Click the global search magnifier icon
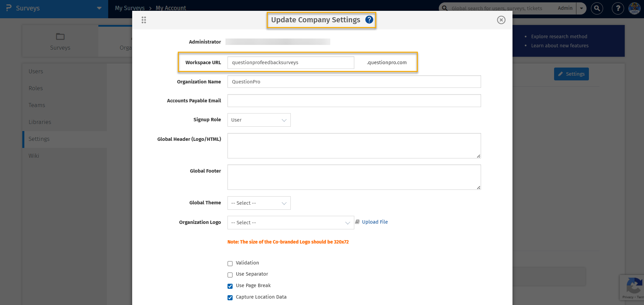 coord(445,8)
